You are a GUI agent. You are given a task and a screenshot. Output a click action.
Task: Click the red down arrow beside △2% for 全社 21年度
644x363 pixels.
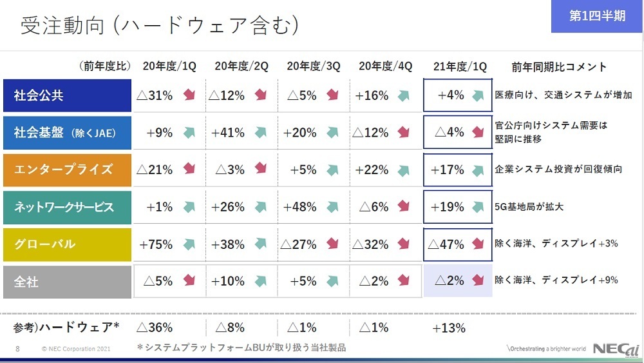tap(478, 280)
